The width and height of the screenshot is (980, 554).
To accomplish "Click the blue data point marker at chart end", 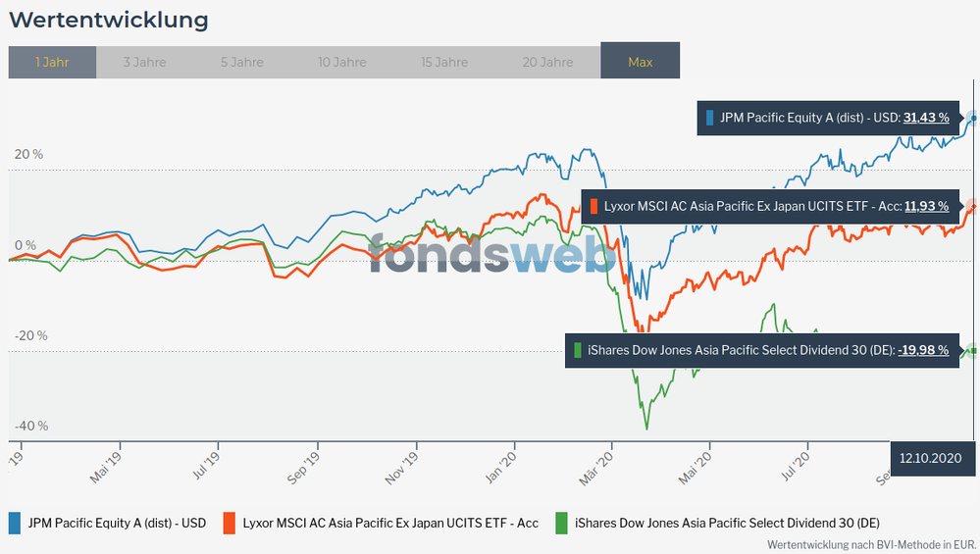I will coord(973,118).
